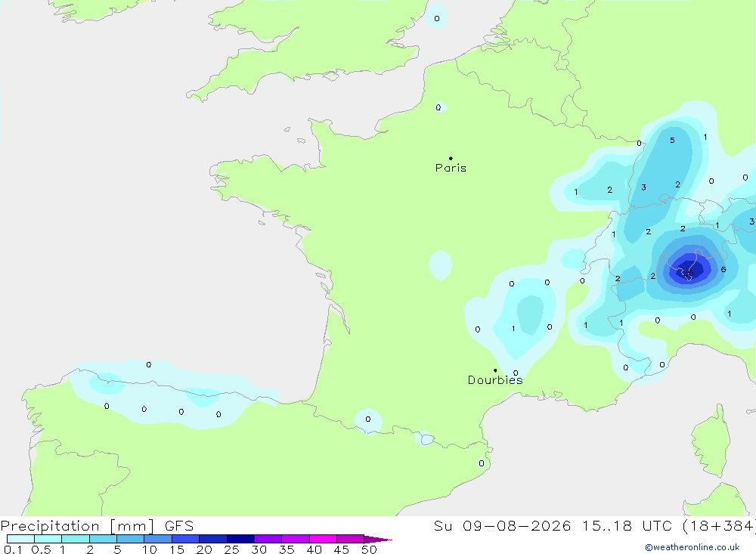Click the 6 mm value near the peak

point(723,270)
